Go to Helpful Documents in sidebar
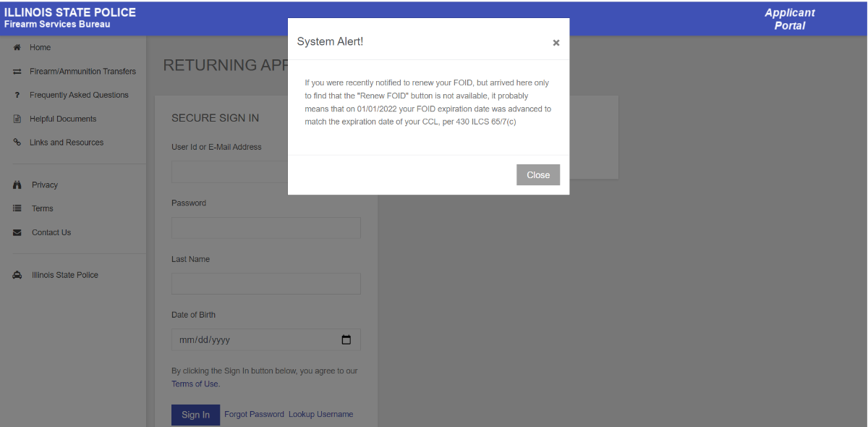Viewport: 868px width, 427px height. [63, 119]
